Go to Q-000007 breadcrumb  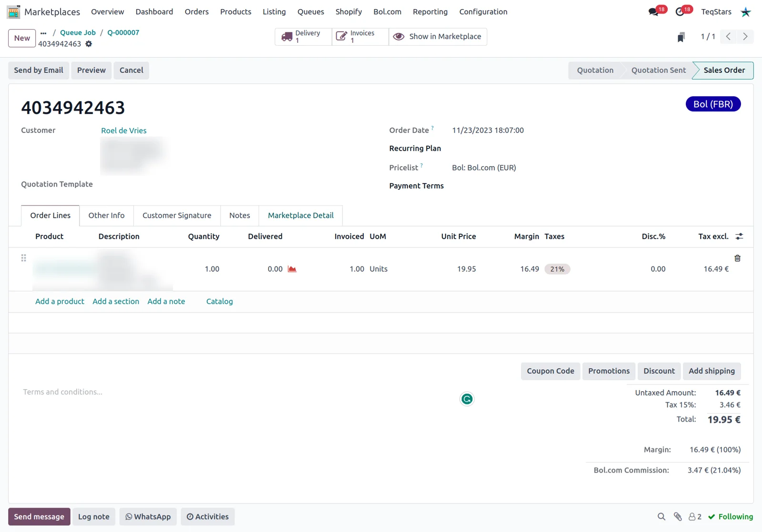click(x=123, y=33)
